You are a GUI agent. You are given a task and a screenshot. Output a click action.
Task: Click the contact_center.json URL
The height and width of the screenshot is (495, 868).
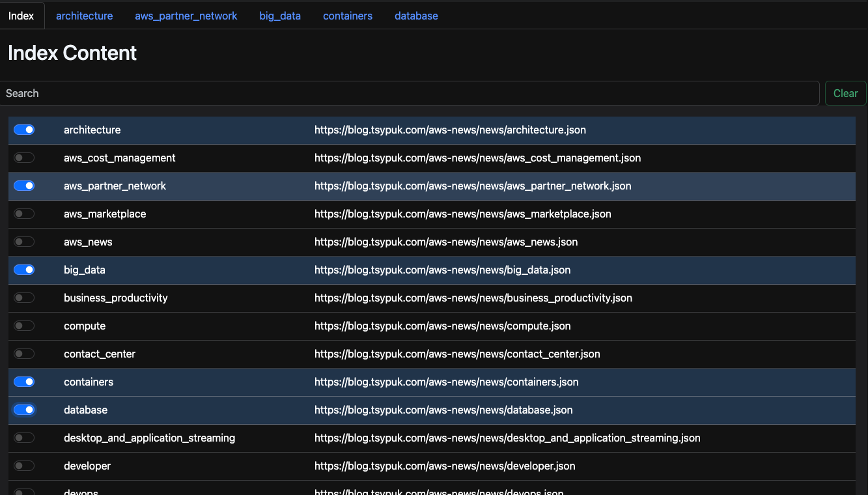pyautogui.click(x=457, y=354)
